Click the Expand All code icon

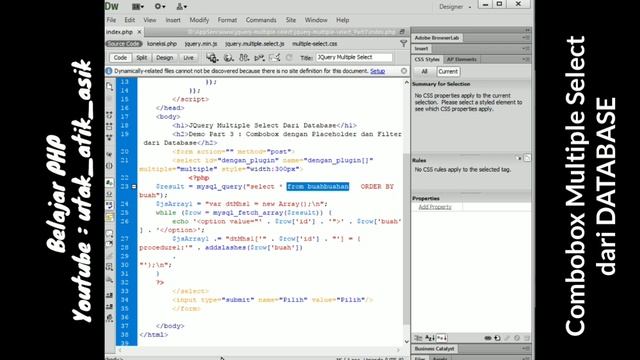tap(109, 137)
